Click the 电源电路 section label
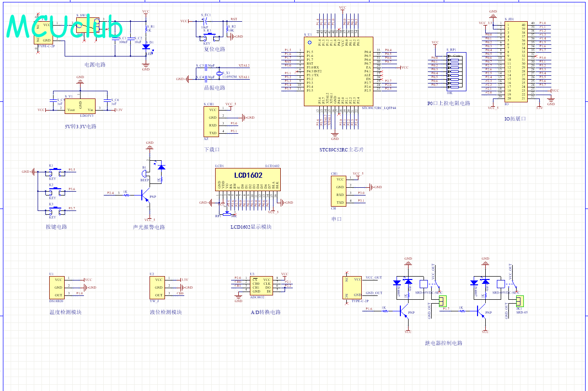This screenshot has height=391, width=588. 95,64
